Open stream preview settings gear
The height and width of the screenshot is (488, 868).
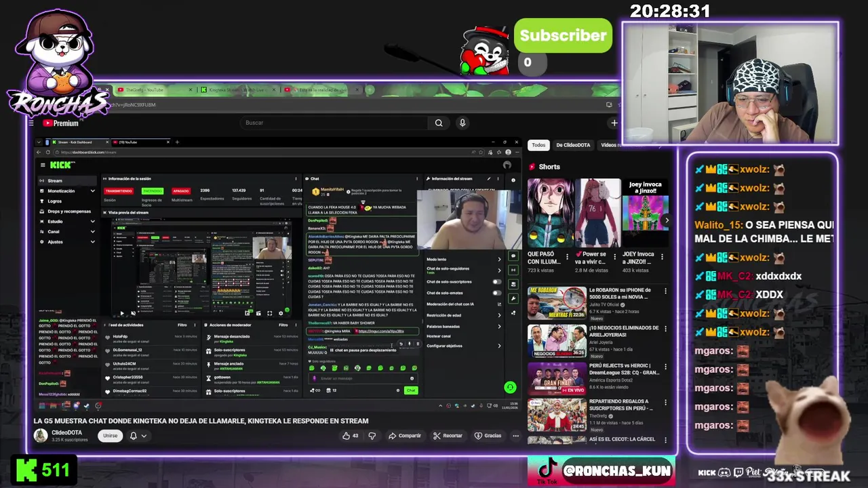(x=281, y=313)
